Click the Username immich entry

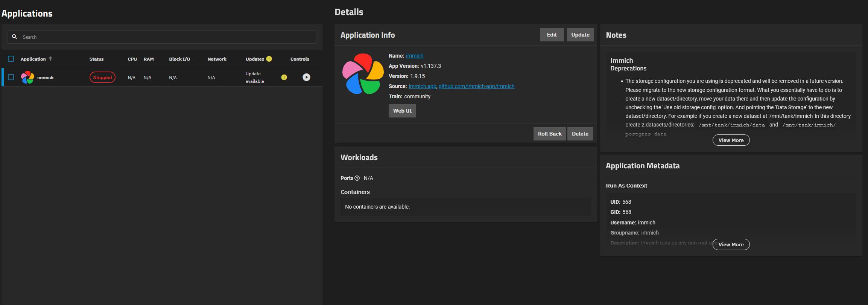click(633, 223)
